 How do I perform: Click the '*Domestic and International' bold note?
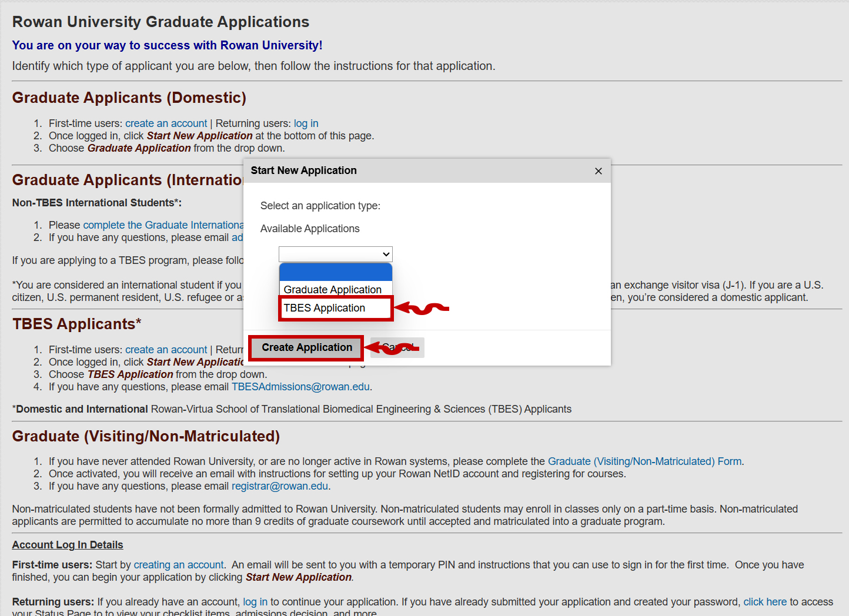pyautogui.click(x=80, y=409)
